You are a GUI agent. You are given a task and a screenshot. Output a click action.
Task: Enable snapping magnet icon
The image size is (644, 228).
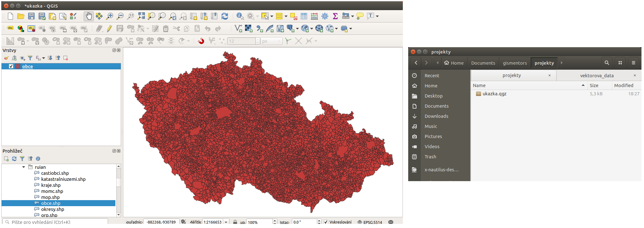pos(201,41)
